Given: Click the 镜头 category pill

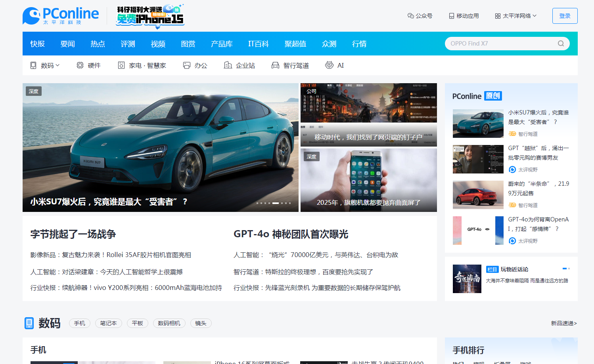Looking at the screenshot, I should pyautogui.click(x=201, y=323).
